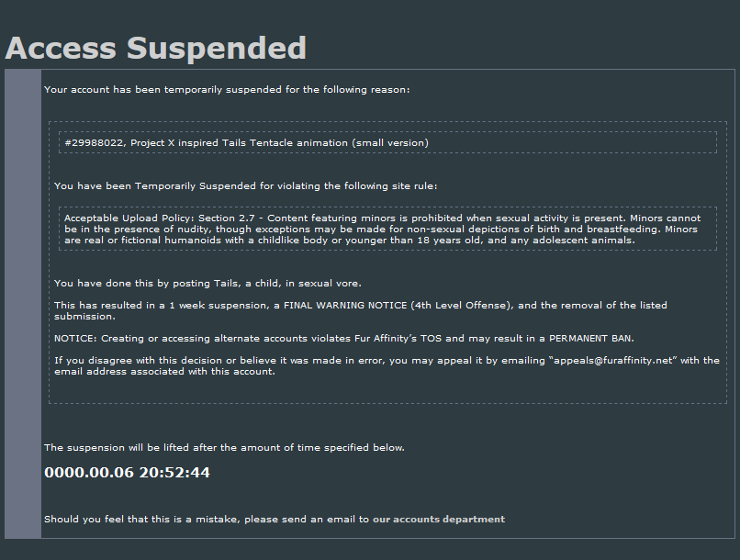Click the "Should you feel that this is a mistake" text
740x560 pixels.
point(207,520)
